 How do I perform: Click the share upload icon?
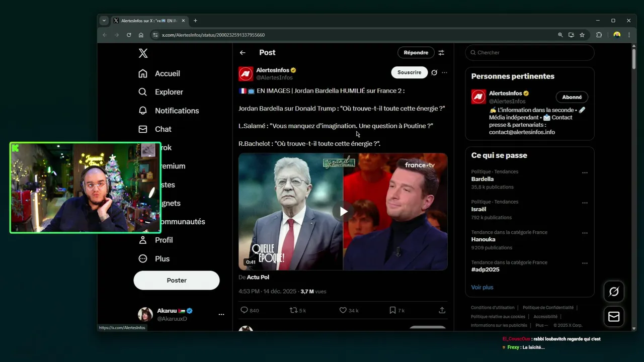click(442, 310)
